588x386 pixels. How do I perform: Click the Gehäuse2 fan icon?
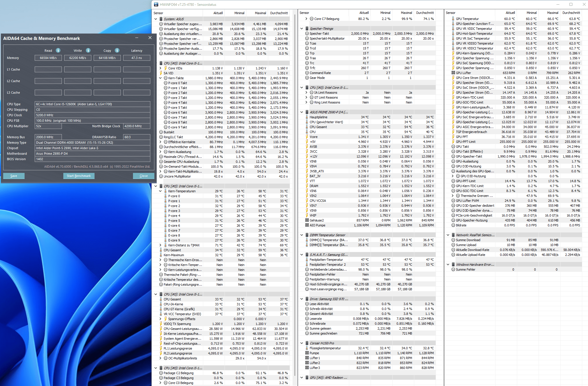tap(307, 220)
